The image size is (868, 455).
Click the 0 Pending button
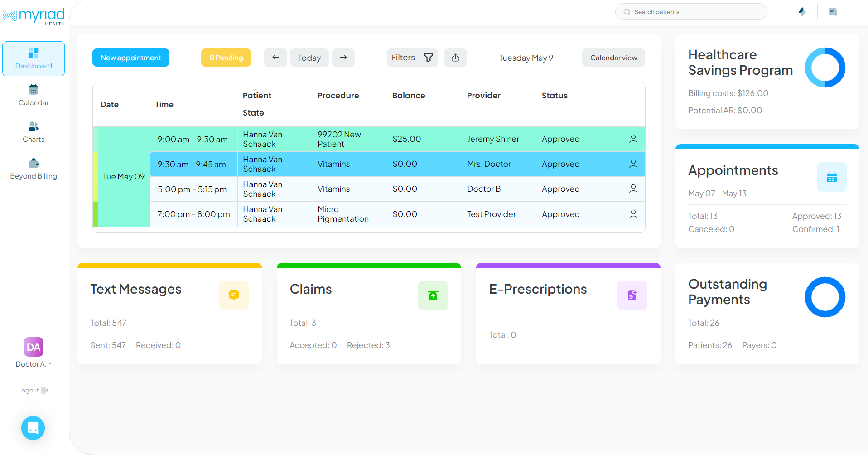(226, 58)
